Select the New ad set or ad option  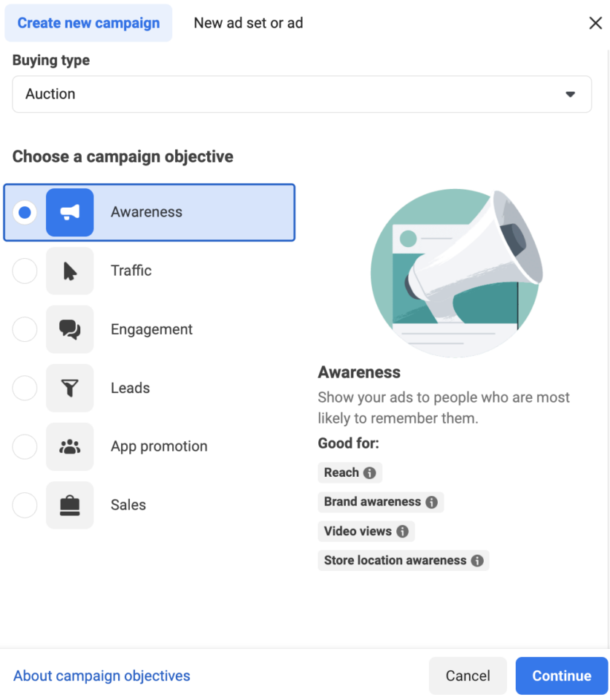point(248,23)
